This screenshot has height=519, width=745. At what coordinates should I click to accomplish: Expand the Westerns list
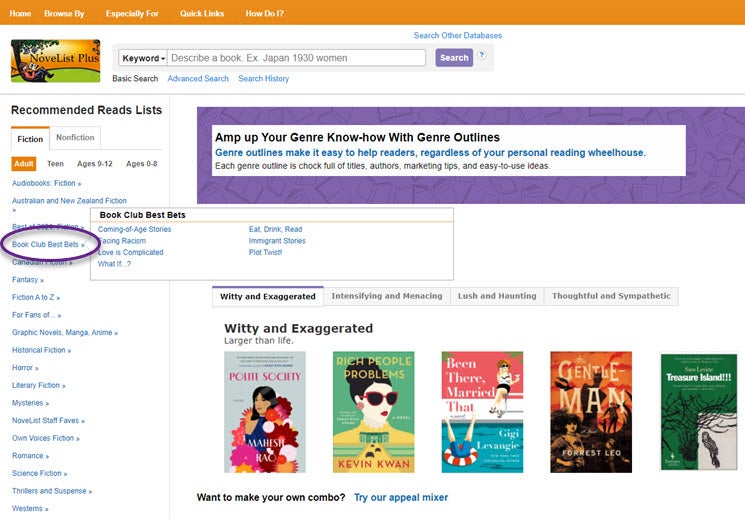click(30, 508)
